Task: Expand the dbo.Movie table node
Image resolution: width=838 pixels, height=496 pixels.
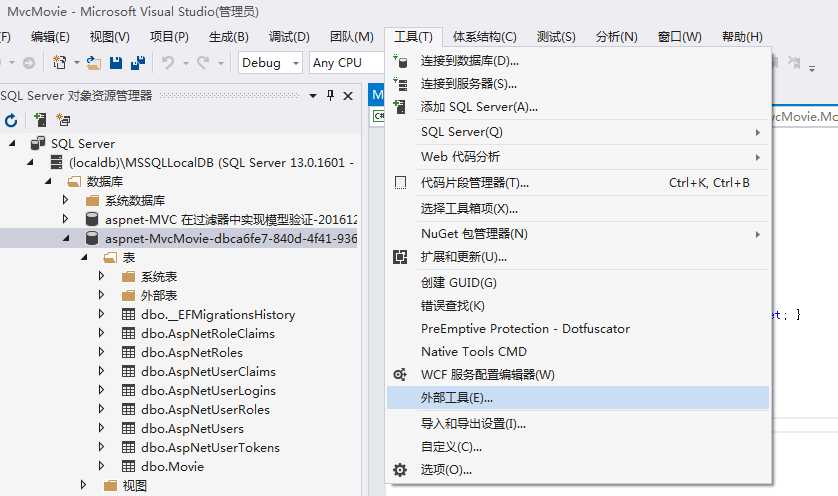Action: click(x=102, y=466)
